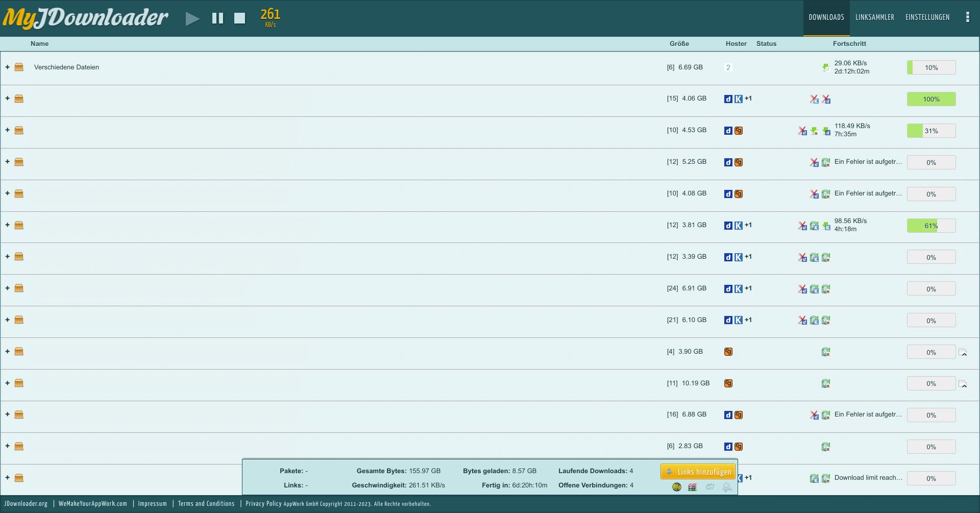Click the hoster count badge for Verschiedene Dateien
Viewport: 980px width, 513px height.
[x=728, y=67]
